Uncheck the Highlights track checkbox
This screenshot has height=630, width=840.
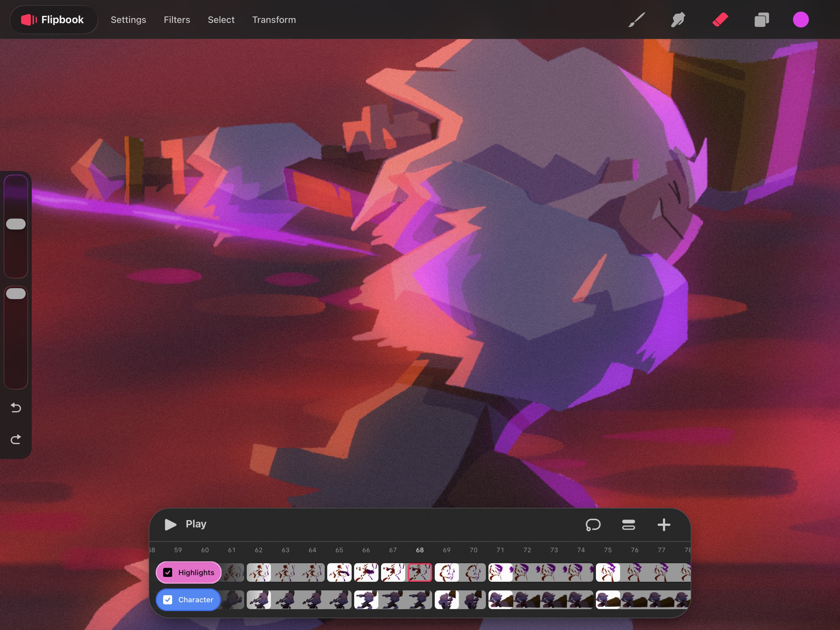pos(168,572)
